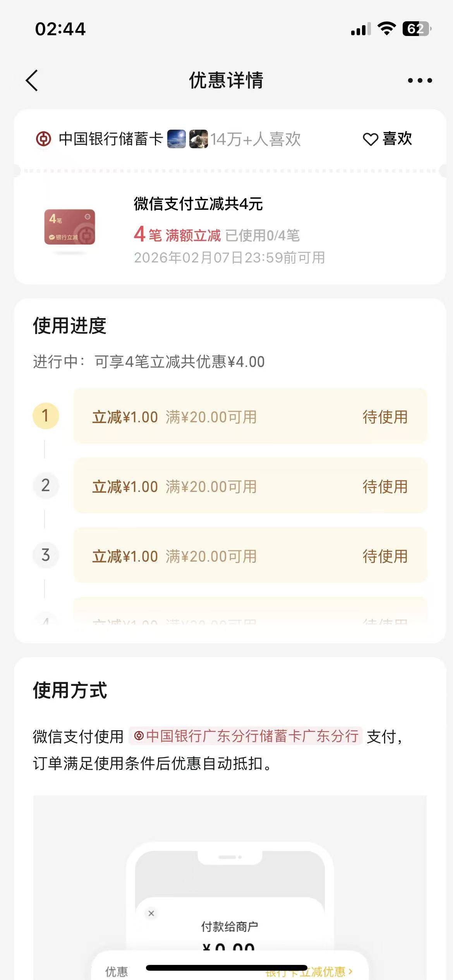Image resolution: width=453 pixels, height=980 pixels.
Task: Open the third 立减¥1.00 coupon row
Action: 250,556
